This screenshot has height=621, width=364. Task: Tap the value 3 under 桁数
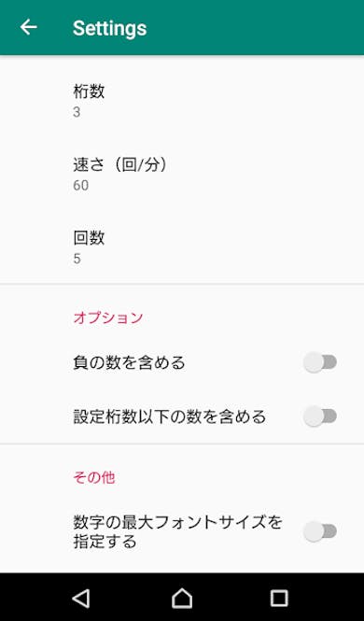click(x=77, y=112)
